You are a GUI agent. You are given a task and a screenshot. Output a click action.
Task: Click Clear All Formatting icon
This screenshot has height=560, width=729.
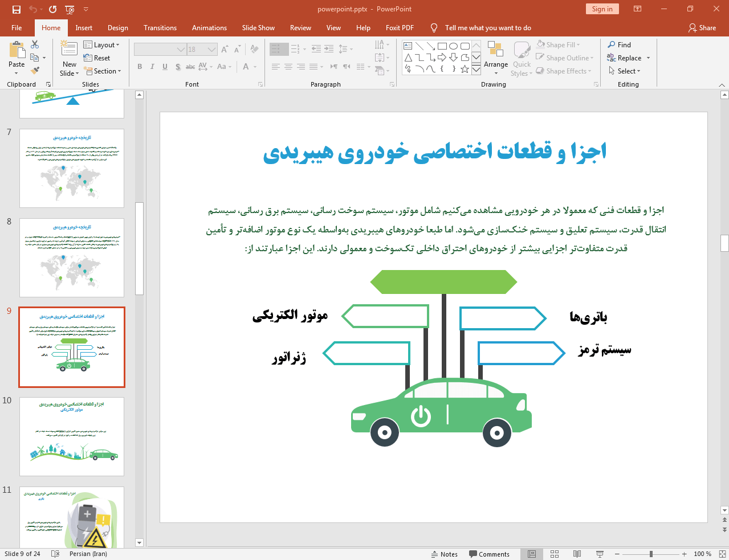tap(254, 50)
